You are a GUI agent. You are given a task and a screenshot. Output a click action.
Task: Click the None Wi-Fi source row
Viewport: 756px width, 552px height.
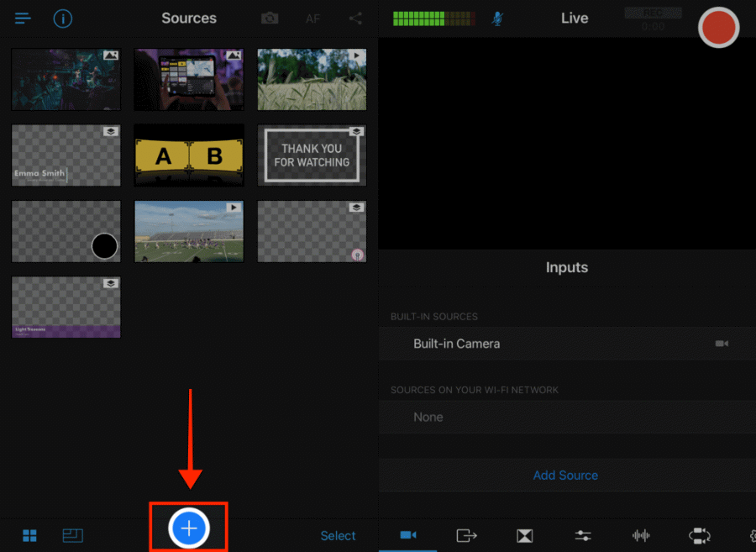click(x=567, y=417)
